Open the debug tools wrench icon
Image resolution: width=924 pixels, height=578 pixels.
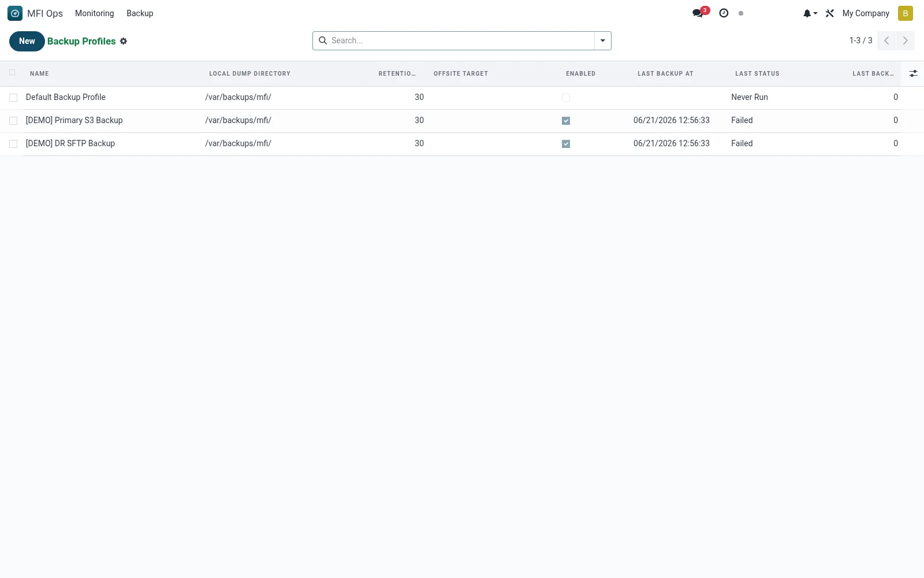tap(830, 13)
